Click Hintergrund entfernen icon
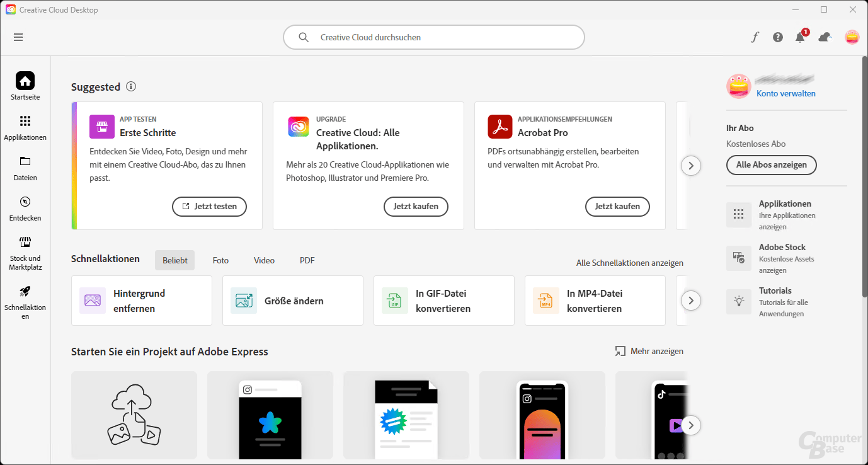 pyautogui.click(x=93, y=301)
